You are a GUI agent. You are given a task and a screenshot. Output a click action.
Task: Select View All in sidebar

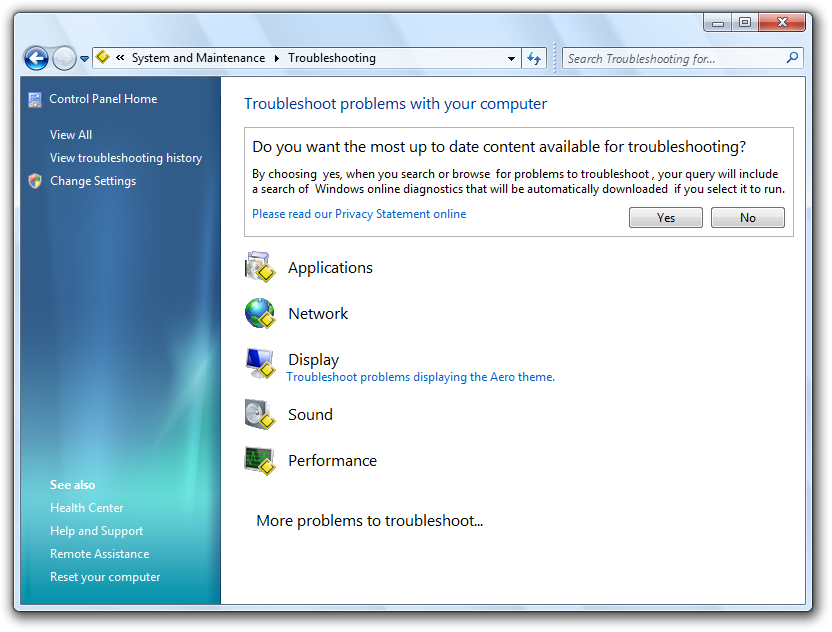point(71,135)
